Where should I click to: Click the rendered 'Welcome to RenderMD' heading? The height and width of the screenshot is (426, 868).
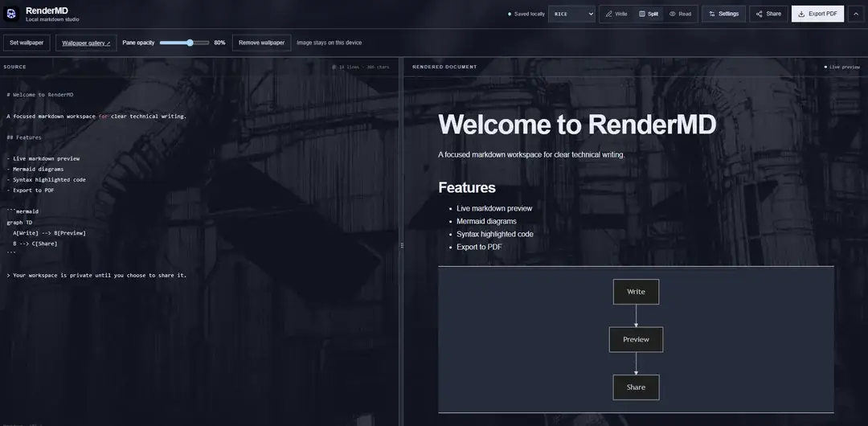[x=577, y=124]
